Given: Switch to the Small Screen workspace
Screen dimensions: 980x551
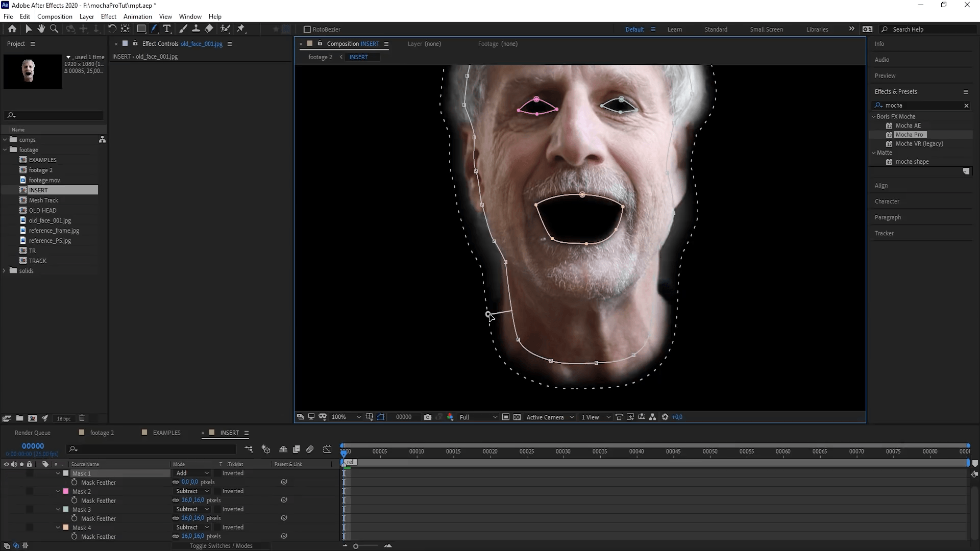Looking at the screenshot, I should tap(766, 30).
